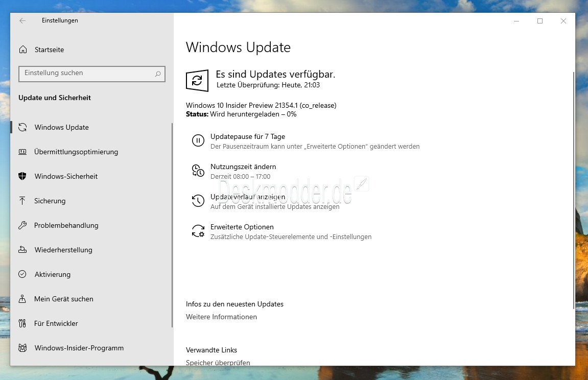This screenshot has height=380, width=588.
Task: Click the back arrow in Einstellungen header
Action: click(22, 20)
